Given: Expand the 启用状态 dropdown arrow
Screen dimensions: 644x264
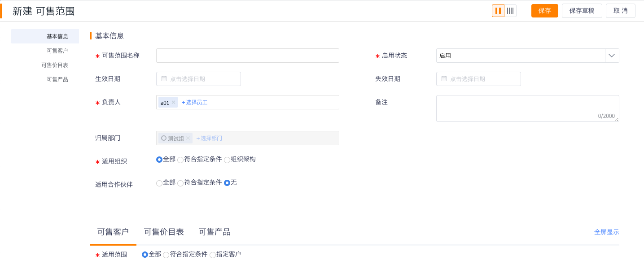Looking at the screenshot, I should pos(612,56).
